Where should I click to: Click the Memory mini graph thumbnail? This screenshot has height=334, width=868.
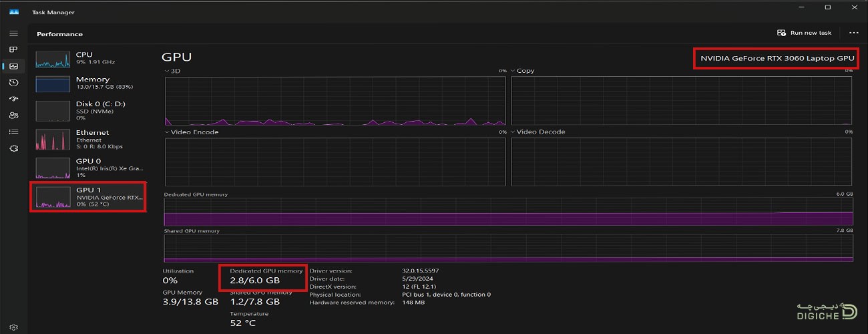[x=53, y=84]
